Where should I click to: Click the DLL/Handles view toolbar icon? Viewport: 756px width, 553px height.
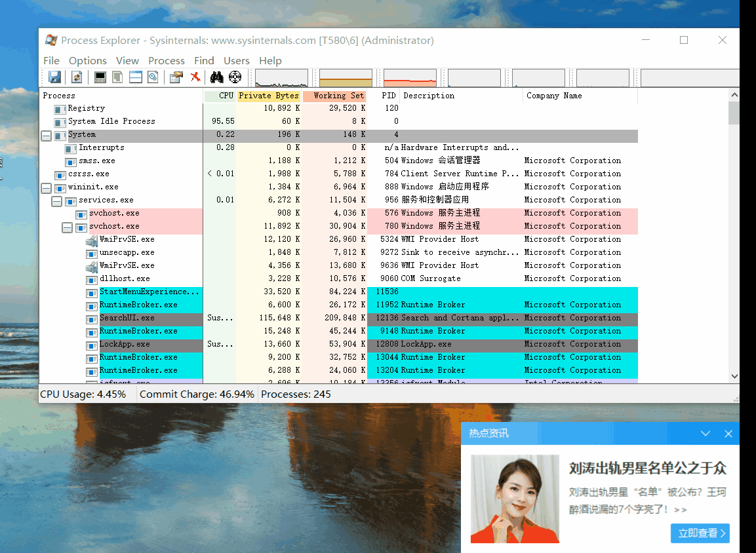tap(153, 77)
